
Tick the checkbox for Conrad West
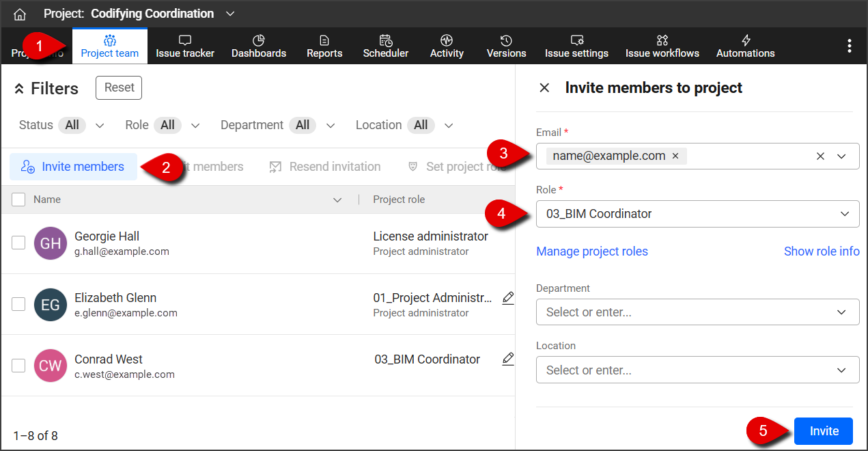(x=18, y=366)
